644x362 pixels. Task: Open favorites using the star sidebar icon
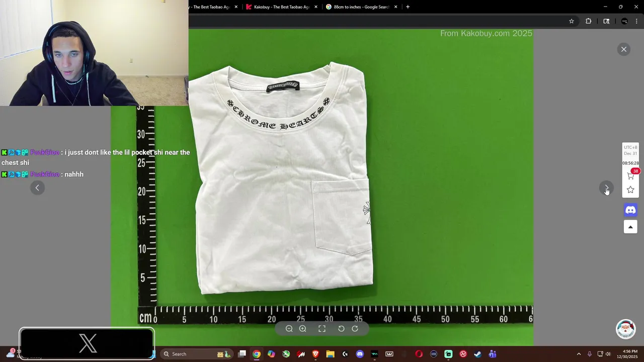[x=630, y=190]
